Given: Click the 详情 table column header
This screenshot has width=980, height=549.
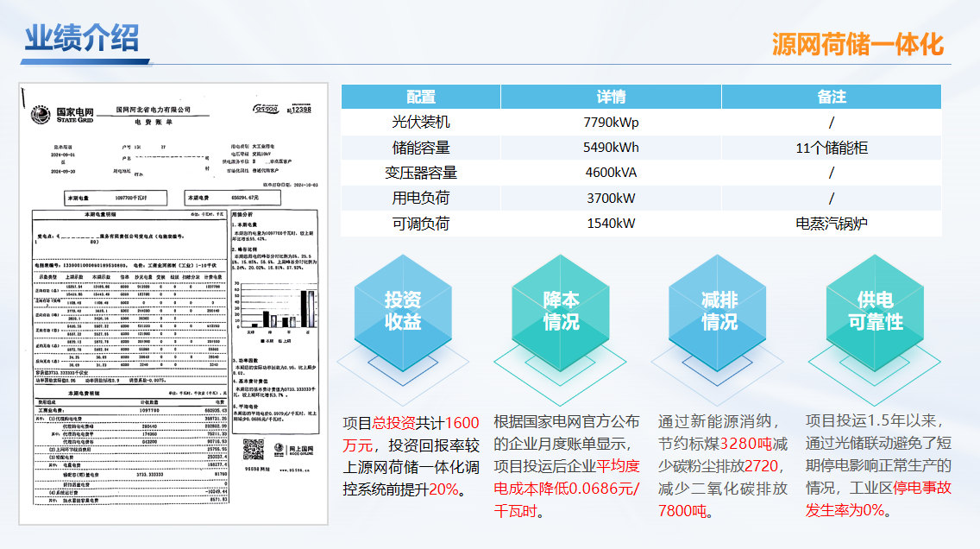Looking at the screenshot, I should [x=611, y=97].
